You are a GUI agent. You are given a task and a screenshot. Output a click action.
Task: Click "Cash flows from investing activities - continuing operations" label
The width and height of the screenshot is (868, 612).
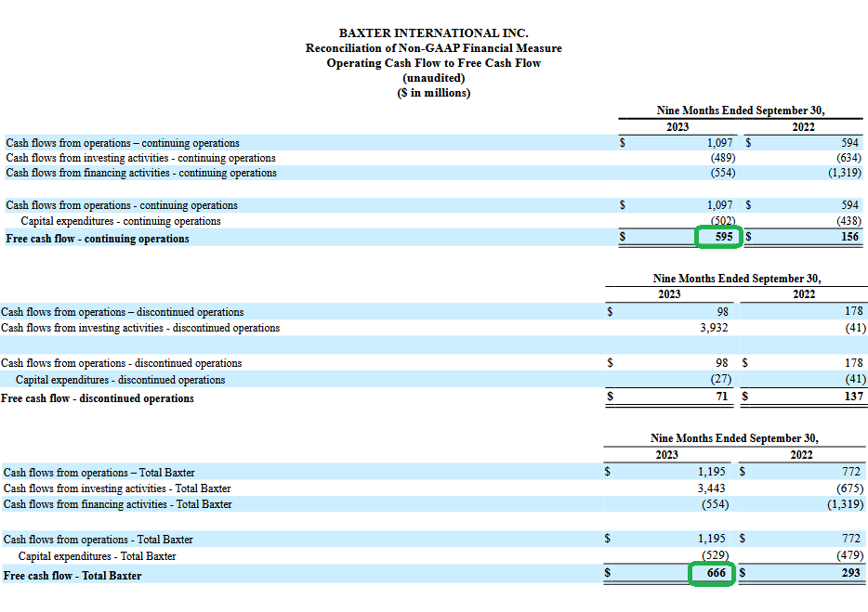[x=140, y=158]
